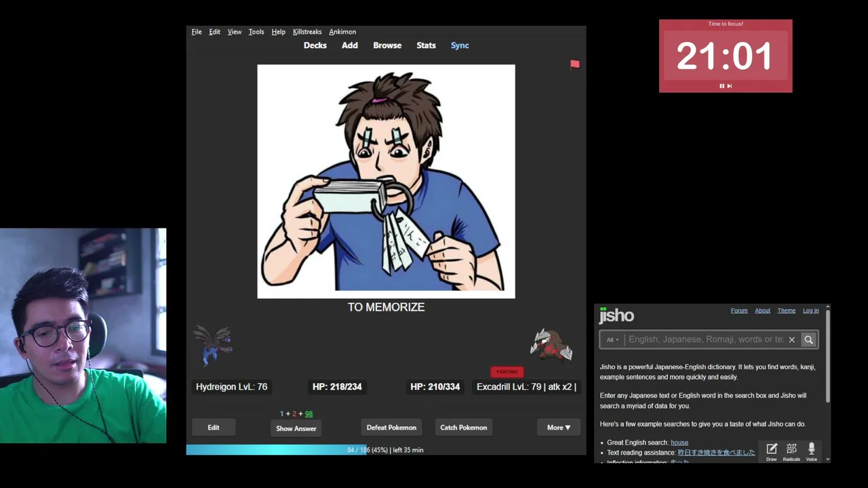This screenshot has width=868, height=488.
Task: Open the Edit menu in Anki
Action: [x=214, y=32]
